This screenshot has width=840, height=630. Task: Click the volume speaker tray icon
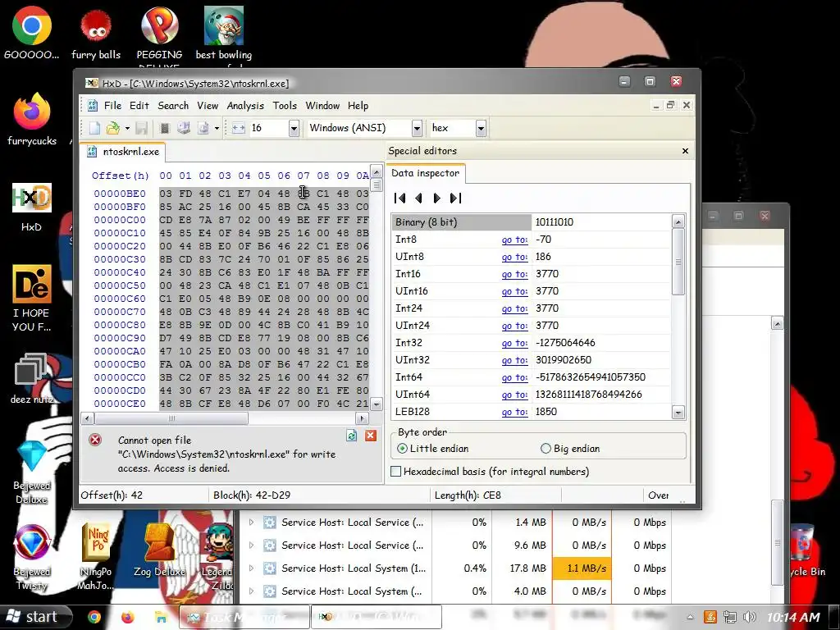coord(750,617)
